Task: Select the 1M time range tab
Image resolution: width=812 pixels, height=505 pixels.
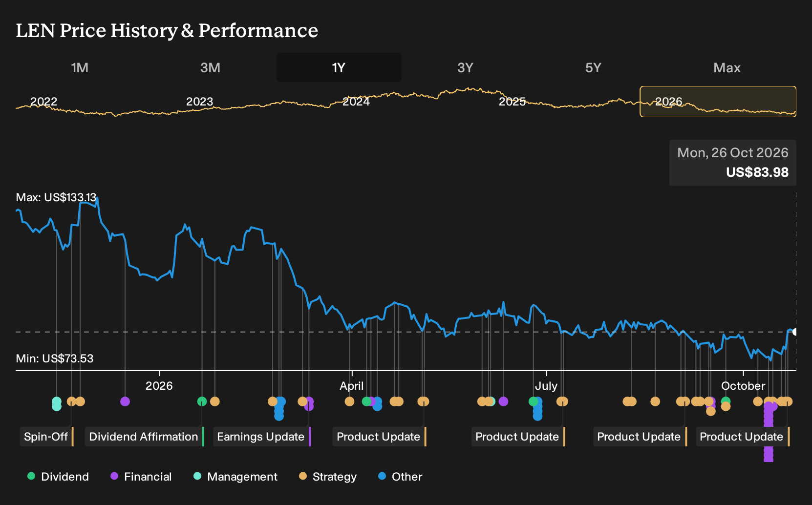Action: [x=80, y=67]
